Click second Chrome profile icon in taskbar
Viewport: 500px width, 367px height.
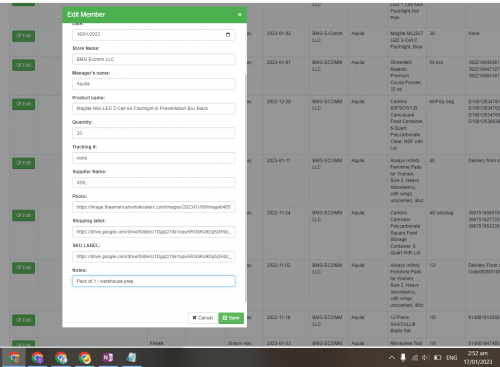pyautogui.click(x=37, y=358)
